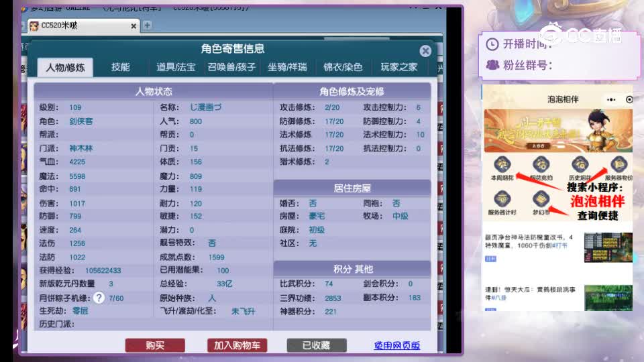The height and width of the screenshot is (362, 644).
Task: Switch to the 坐骑/祥瑞 tab
Action: point(288,67)
